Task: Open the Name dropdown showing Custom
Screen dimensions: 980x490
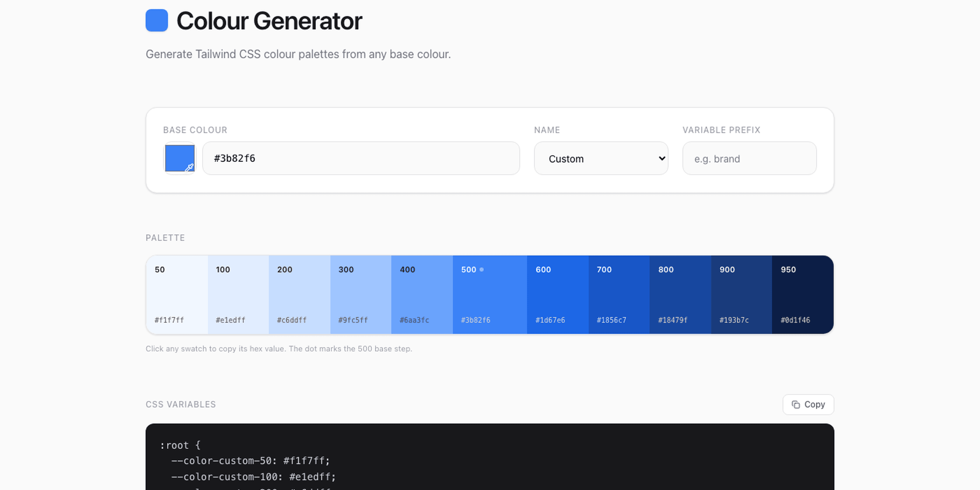Action: (600, 158)
